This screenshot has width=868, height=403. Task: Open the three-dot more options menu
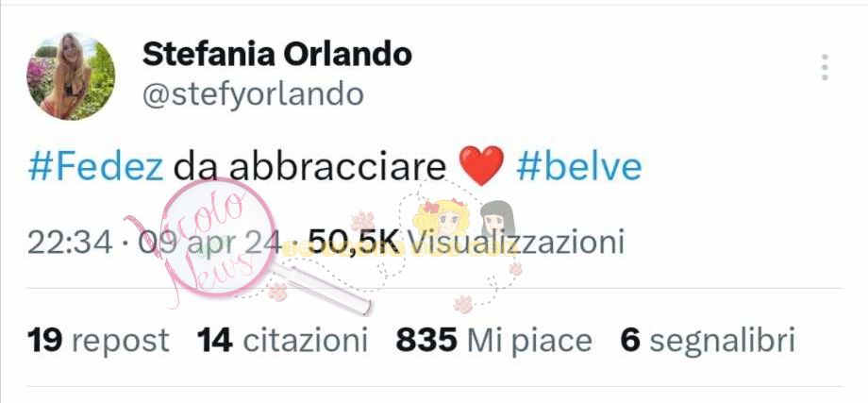pyautogui.click(x=825, y=68)
